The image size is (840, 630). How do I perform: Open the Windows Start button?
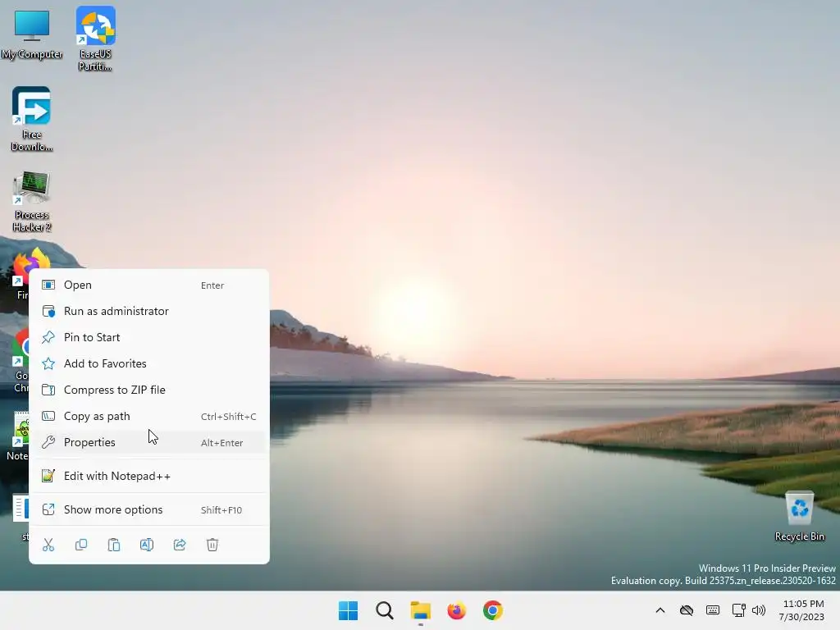pyautogui.click(x=348, y=610)
